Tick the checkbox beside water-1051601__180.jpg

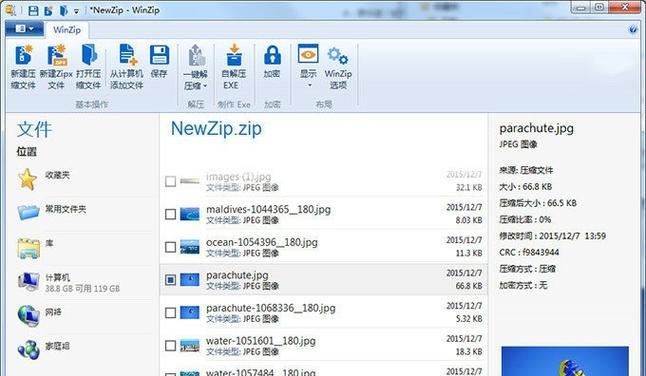pos(170,346)
